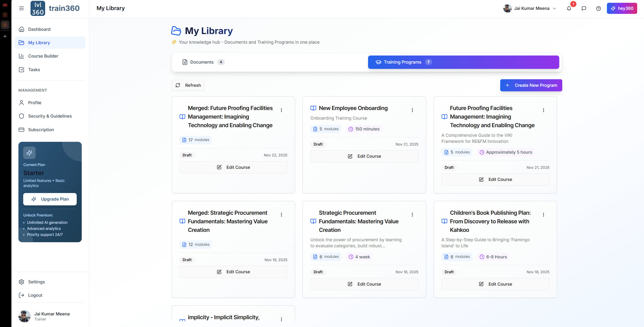Click the notification bell icon
This screenshot has height=327, width=644.
point(569,8)
